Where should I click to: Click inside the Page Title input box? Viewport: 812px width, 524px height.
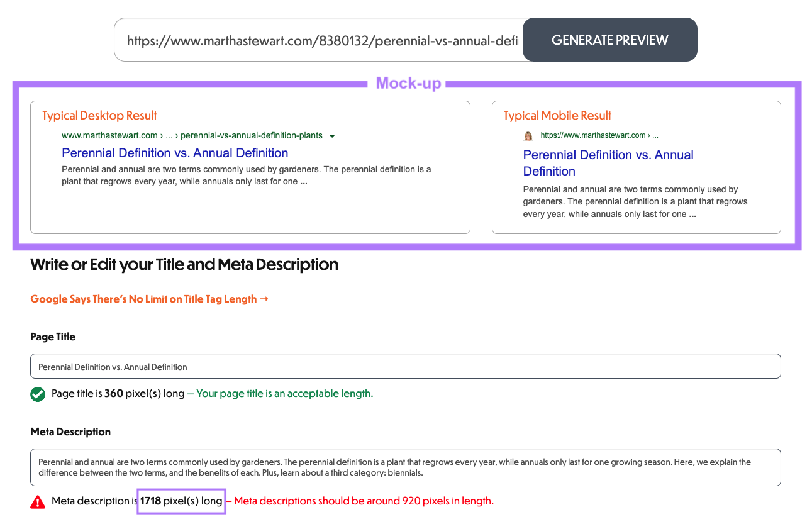406,365
